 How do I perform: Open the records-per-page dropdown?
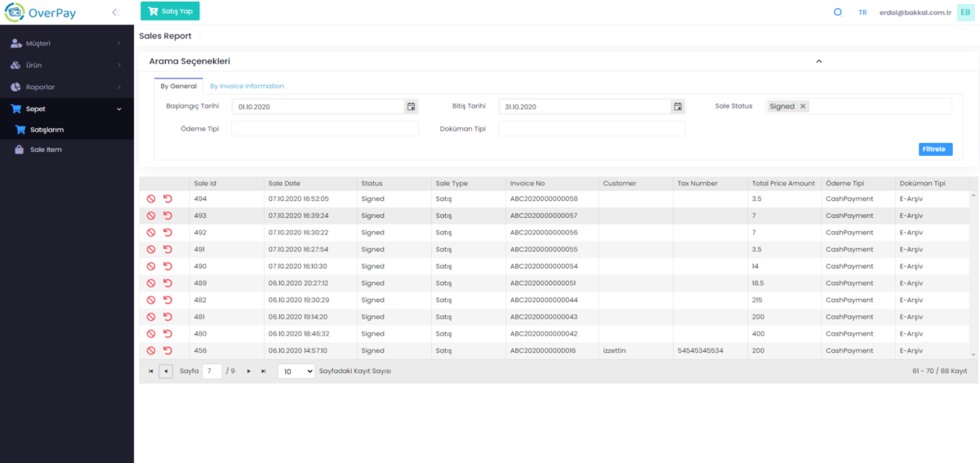coord(296,372)
